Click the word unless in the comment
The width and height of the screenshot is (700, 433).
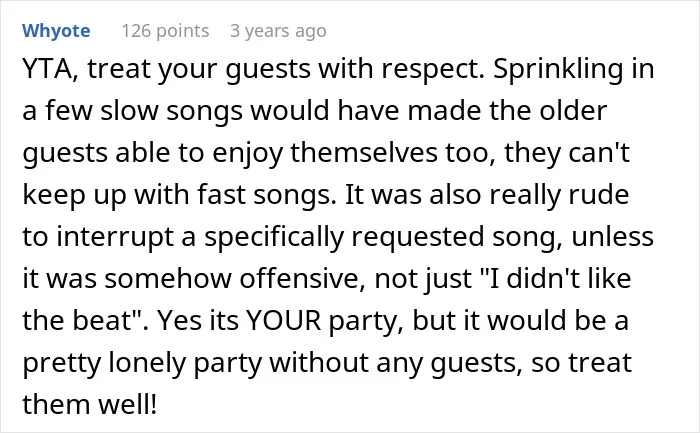(x=612, y=237)
